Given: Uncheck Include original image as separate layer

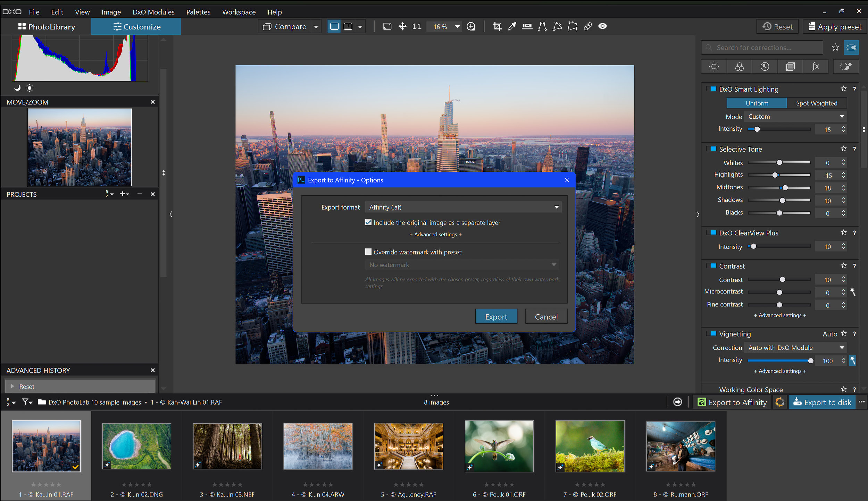Looking at the screenshot, I should point(368,222).
